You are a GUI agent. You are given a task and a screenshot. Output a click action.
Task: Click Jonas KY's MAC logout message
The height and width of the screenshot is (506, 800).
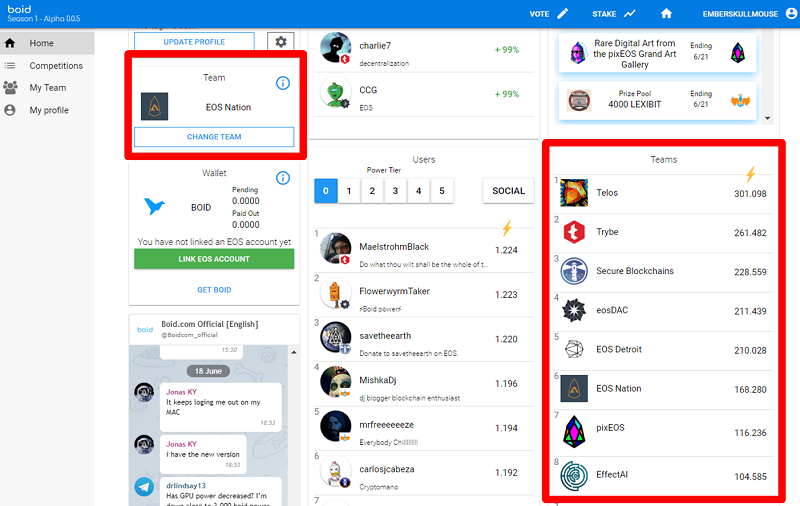[220, 407]
